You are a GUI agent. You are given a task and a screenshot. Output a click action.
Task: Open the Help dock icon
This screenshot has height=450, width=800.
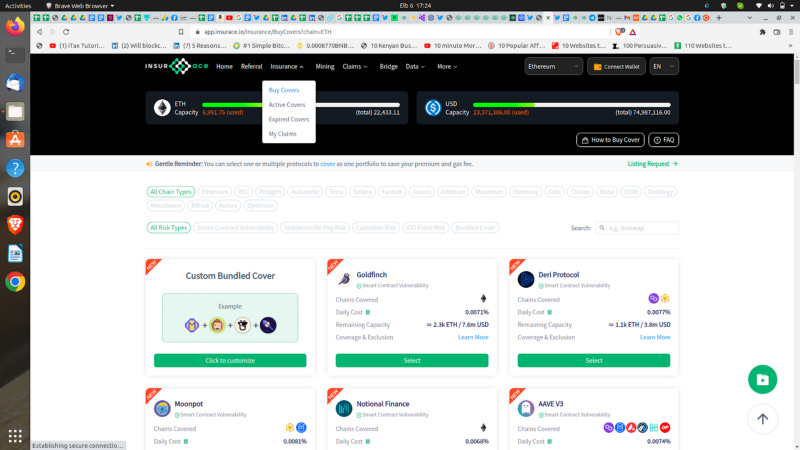click(15, 168)
